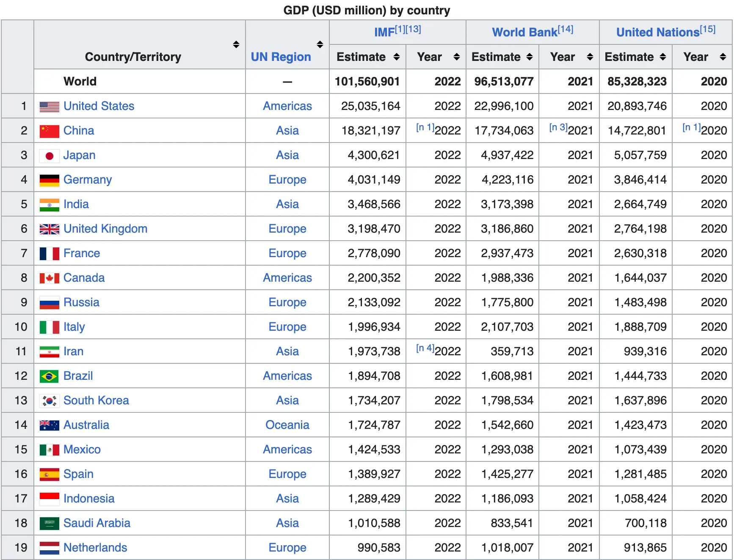This screenshot has height=560, width=734.
Task: Click the South Korea flag icon
Action: (49, 401)
